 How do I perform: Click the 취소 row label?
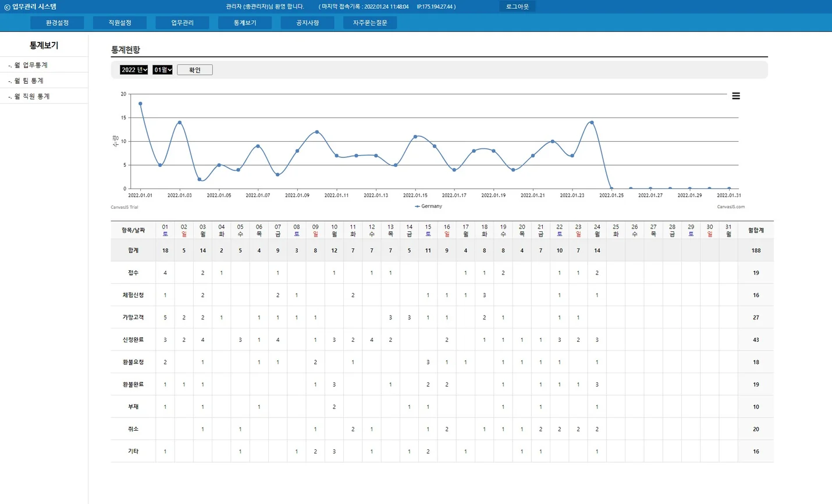coord(133,429)
